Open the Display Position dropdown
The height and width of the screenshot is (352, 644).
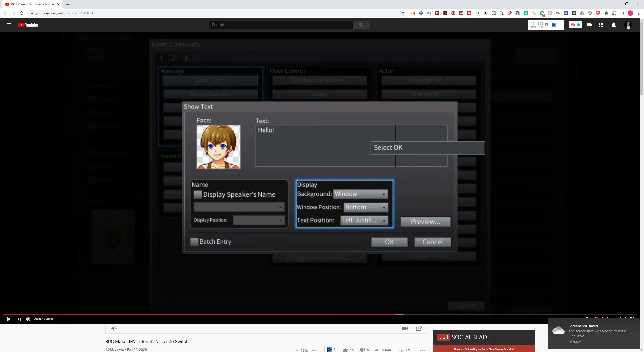[x=259, y=220]
